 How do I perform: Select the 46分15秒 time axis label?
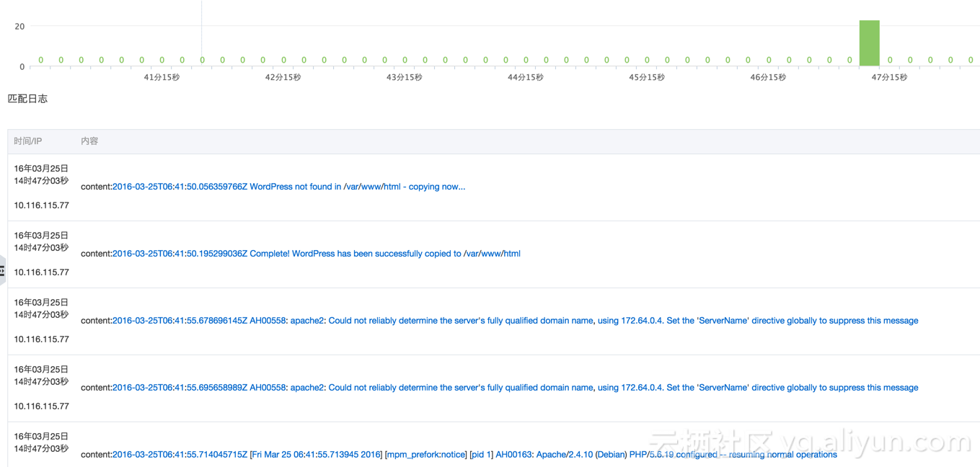[768, 77]
